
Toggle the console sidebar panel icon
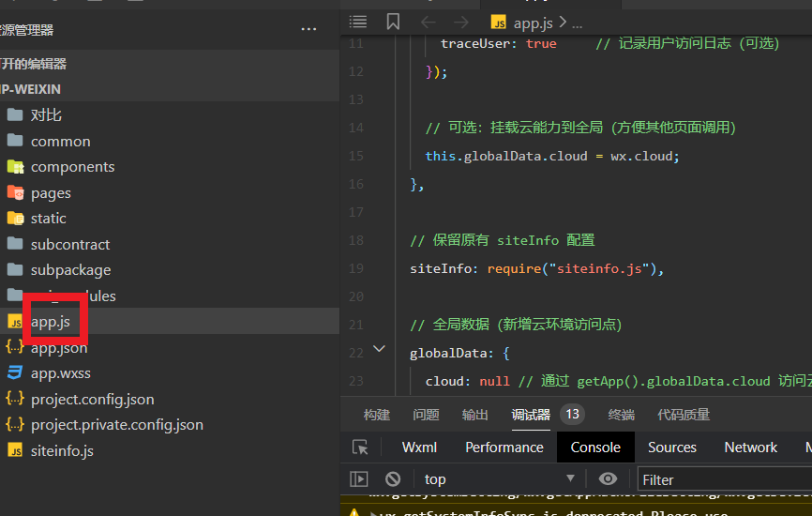coord(358,479)
